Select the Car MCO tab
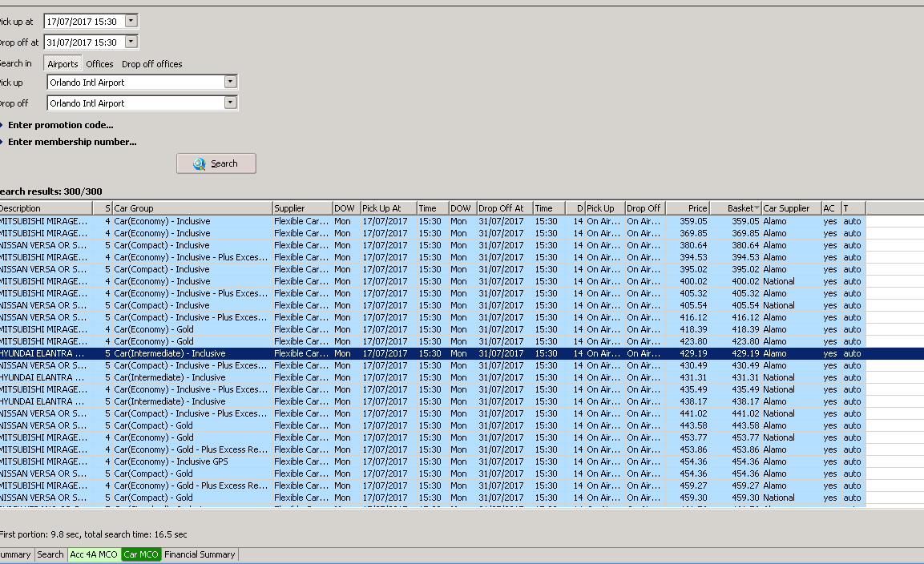The height and width of the screenshot is (564, 924). [x=141, y=554]
